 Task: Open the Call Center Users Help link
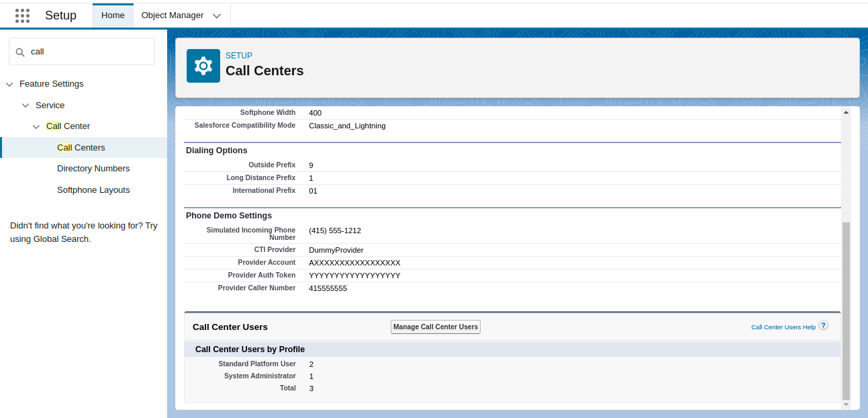(x=783, y=327)
